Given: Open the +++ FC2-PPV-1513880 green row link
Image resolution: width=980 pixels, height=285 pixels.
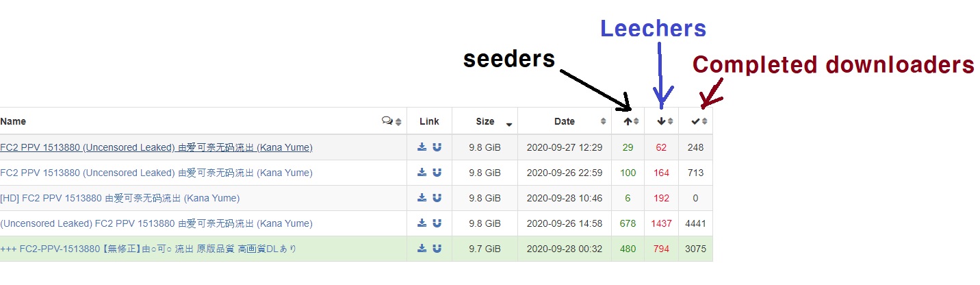Looking at the screenshot, I should click(149, 249).
